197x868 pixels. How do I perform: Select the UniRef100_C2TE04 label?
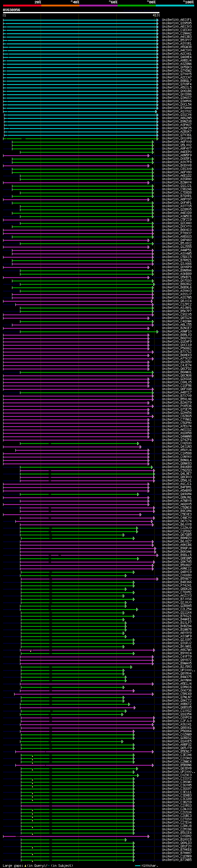176,822
